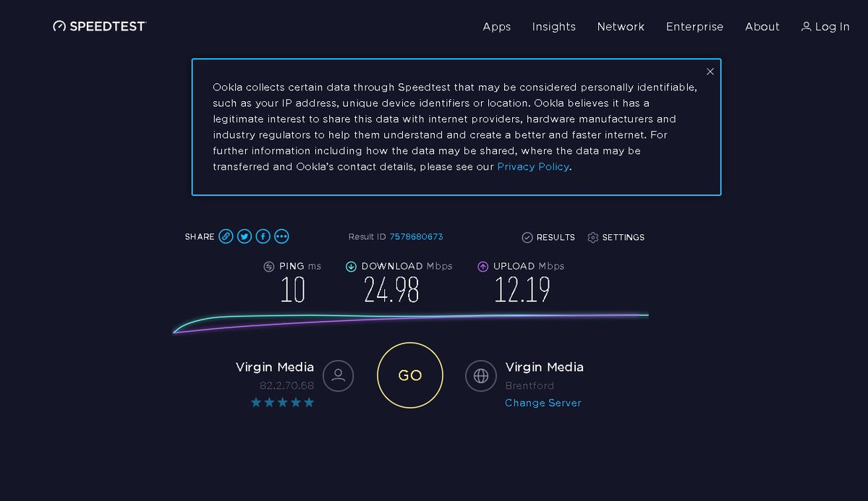This screenshot has height=501, width=868.
Task: Open the About menu
Action: (x=762, y=27)
